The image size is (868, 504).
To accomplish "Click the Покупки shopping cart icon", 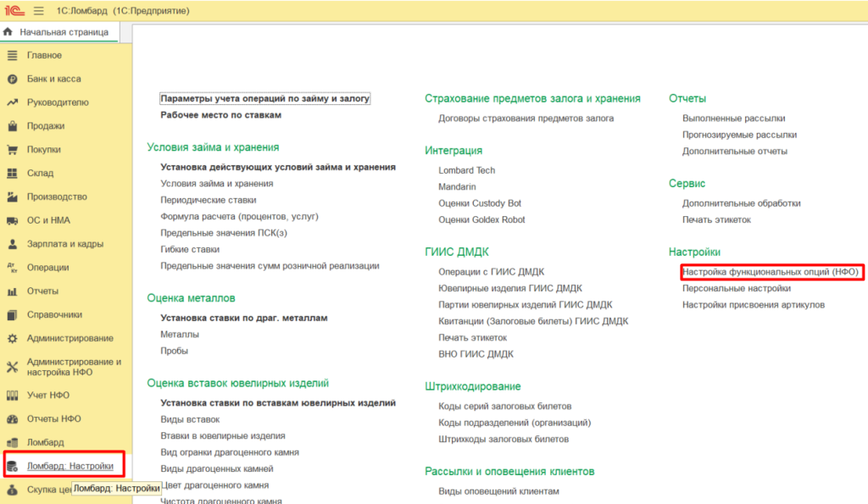I will pos(12,150).
